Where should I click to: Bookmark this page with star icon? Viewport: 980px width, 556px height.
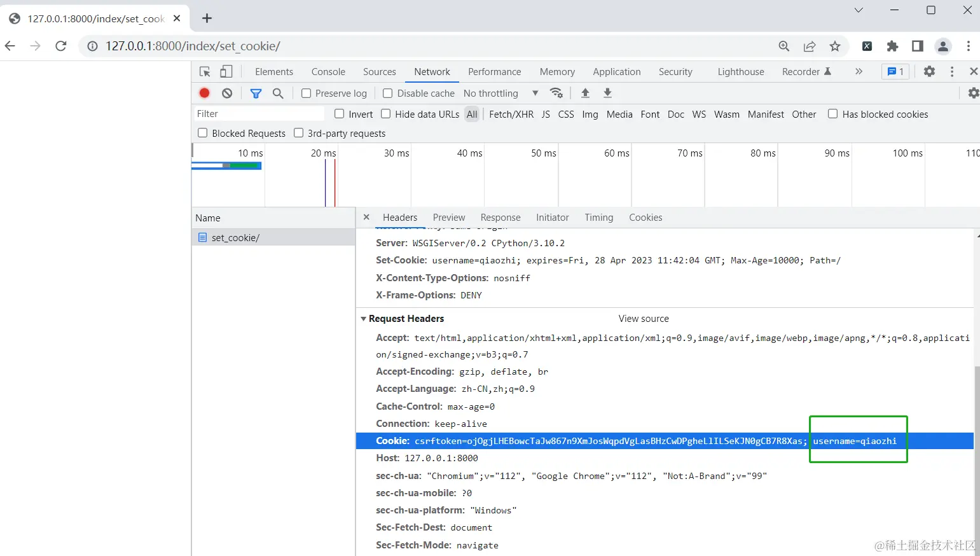835,46
